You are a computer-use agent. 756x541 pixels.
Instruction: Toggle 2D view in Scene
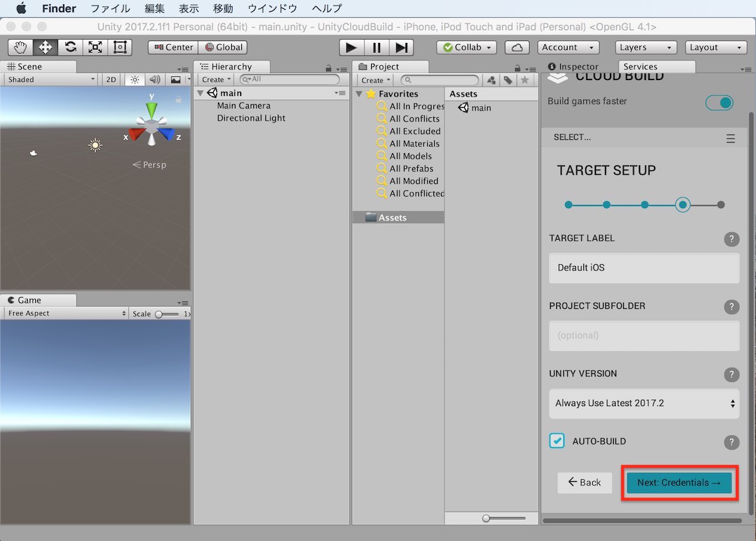point(111,79)
